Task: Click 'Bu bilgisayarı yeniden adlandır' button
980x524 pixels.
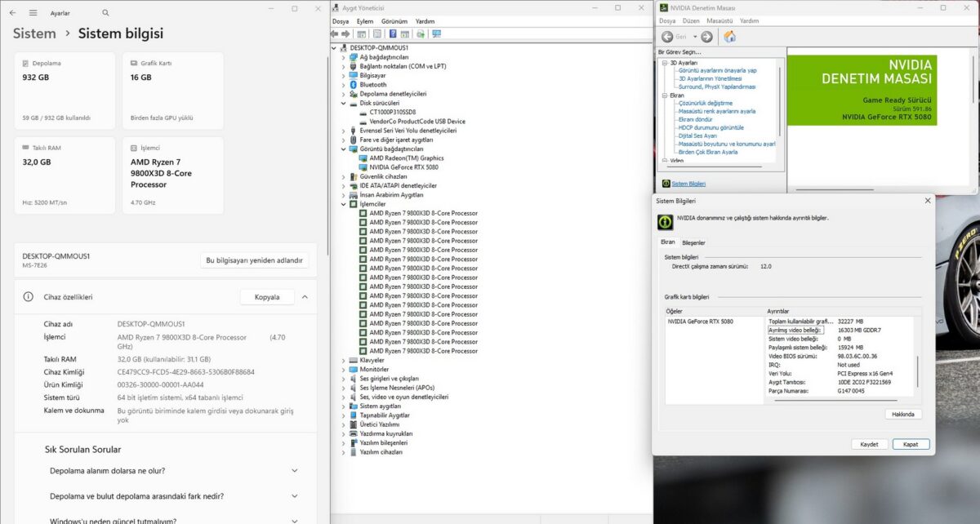Action: pyautogui.click(x=255, y=260)
